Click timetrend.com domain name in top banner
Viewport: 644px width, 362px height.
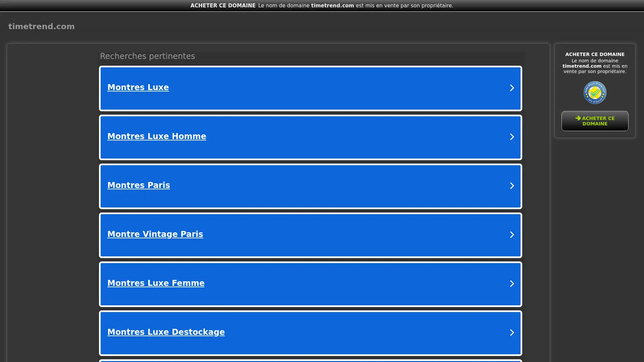click(x=332, y=5)
